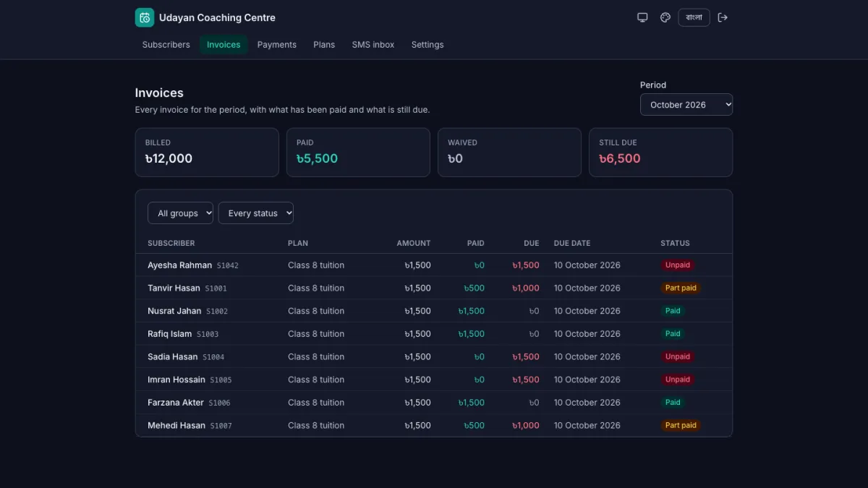Open the Subscribers tab

166,45
